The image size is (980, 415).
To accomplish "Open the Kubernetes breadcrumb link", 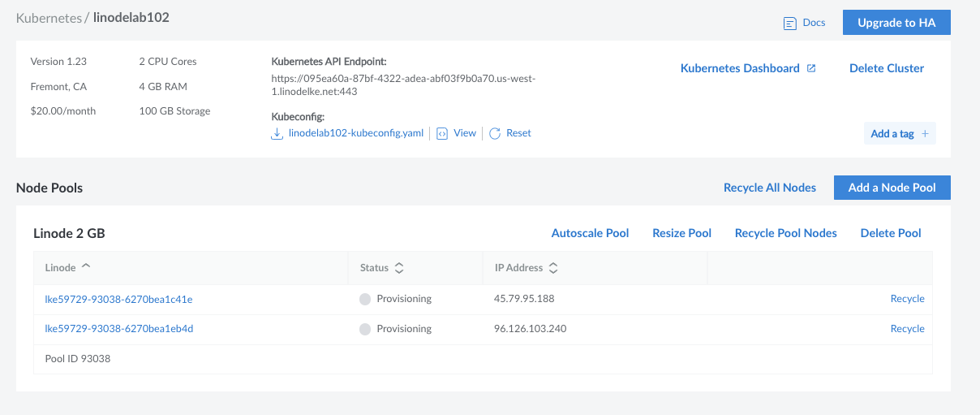I will 49,17.
